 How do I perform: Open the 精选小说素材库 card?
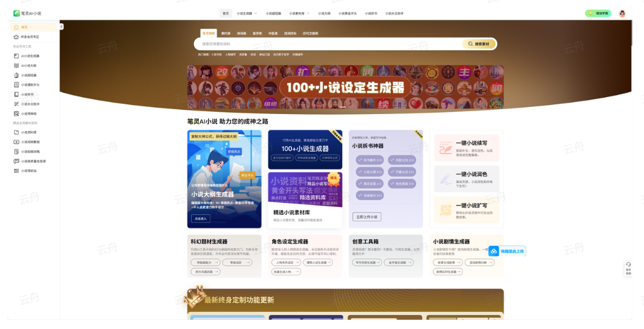305,200
